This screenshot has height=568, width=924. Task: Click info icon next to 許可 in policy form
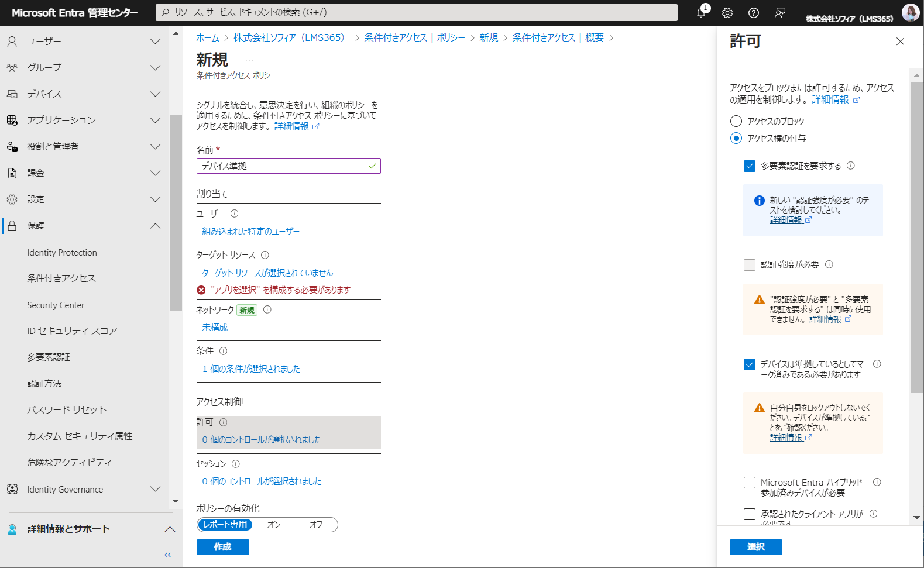click(223, 422)
